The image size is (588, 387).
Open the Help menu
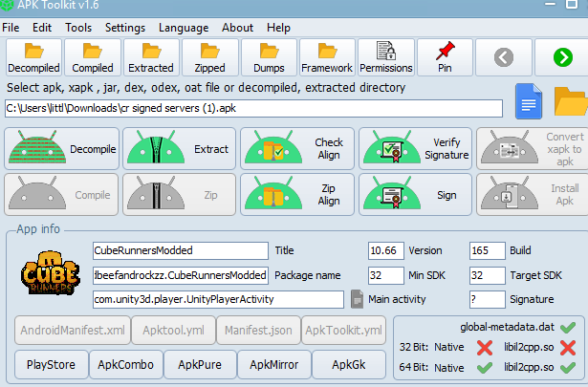(278, 28)
